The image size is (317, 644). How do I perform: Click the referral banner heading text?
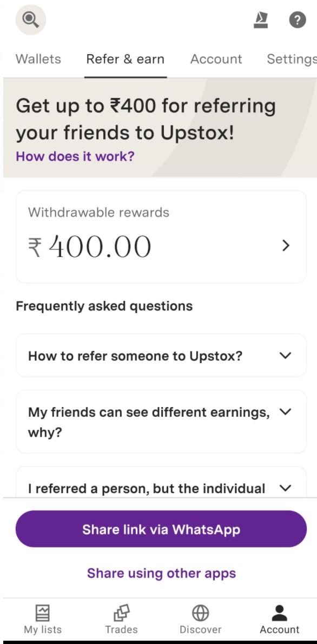146,119
